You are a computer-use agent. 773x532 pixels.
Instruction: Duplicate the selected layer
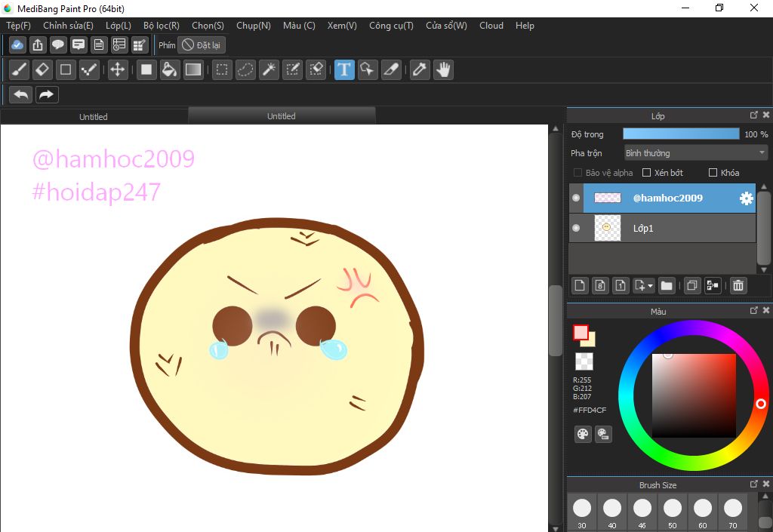[x=691, y=286]
